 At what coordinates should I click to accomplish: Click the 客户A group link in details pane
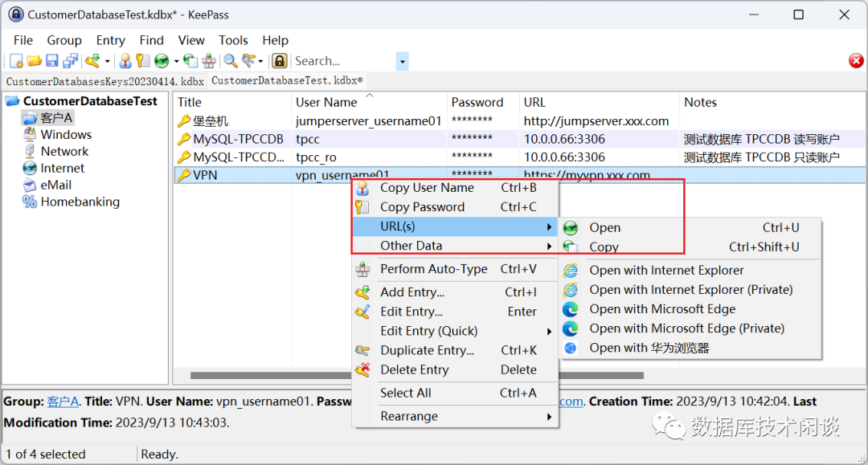(x=63, y=402)
